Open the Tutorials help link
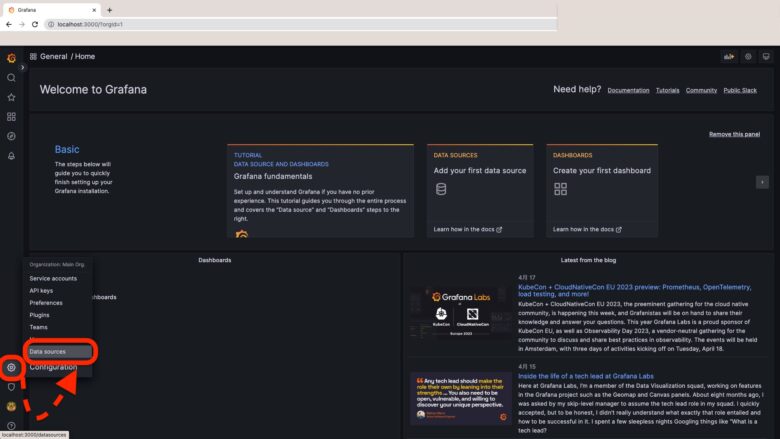The width and height of the screenshot is (780, 439). pos(667,90)
